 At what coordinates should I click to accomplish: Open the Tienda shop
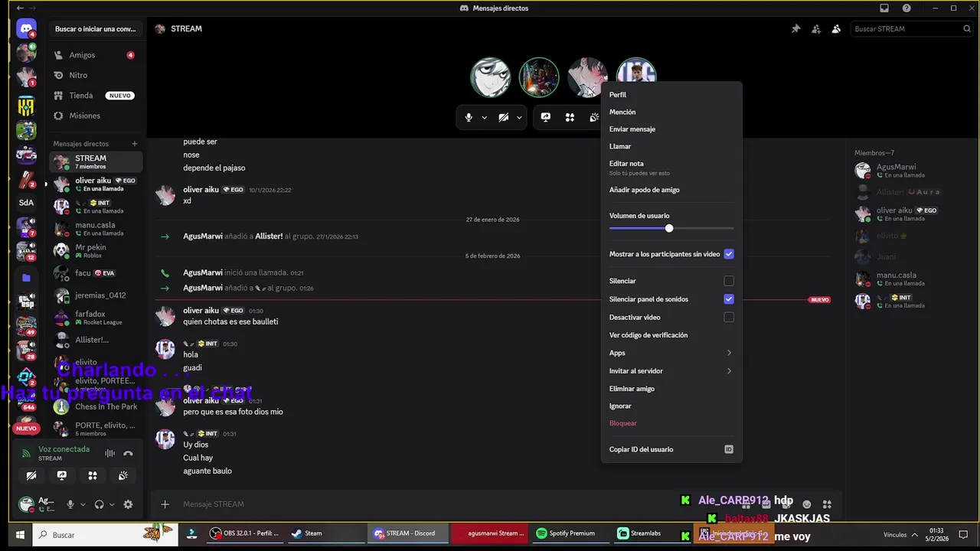click(96, 96)
